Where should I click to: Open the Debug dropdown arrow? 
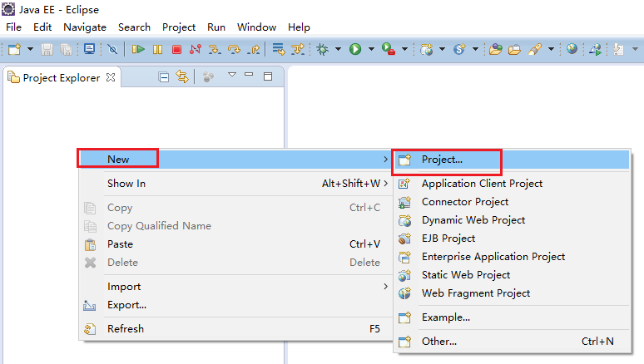(x=338, y=49)
